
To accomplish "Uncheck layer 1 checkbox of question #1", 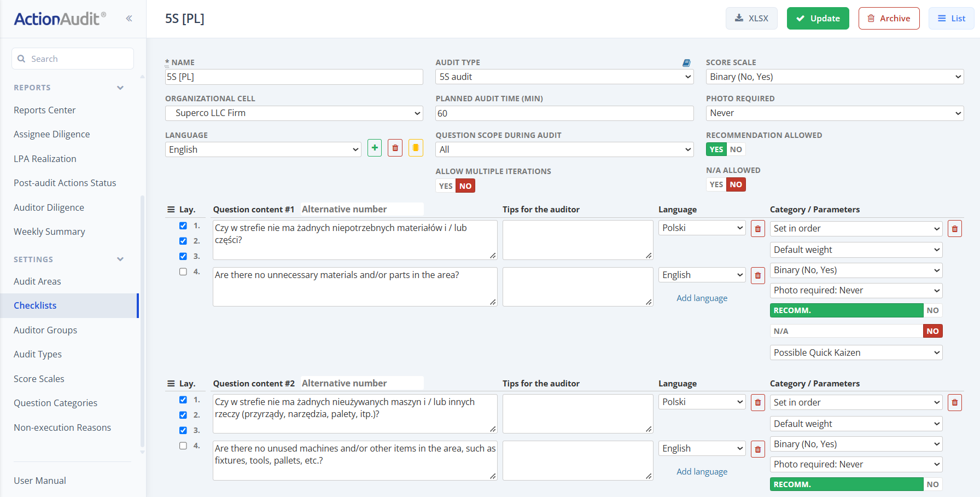I will (x=183, y=226).
